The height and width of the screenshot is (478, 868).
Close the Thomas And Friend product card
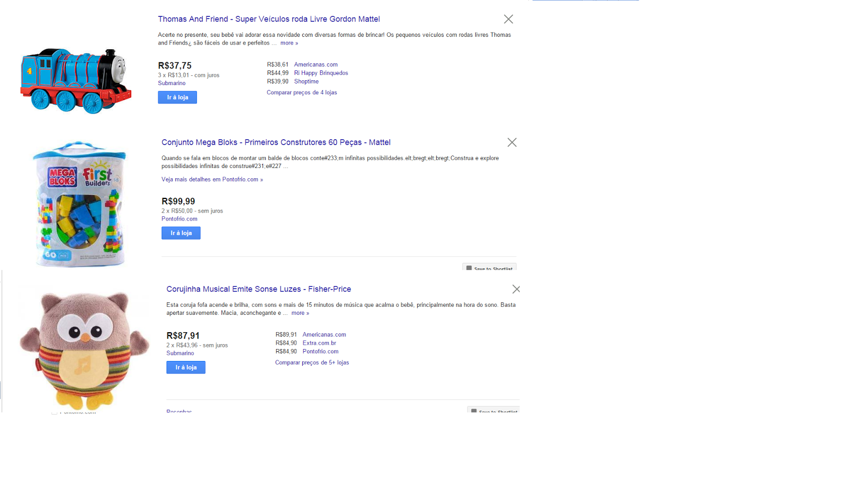click(x=508, y=19)
